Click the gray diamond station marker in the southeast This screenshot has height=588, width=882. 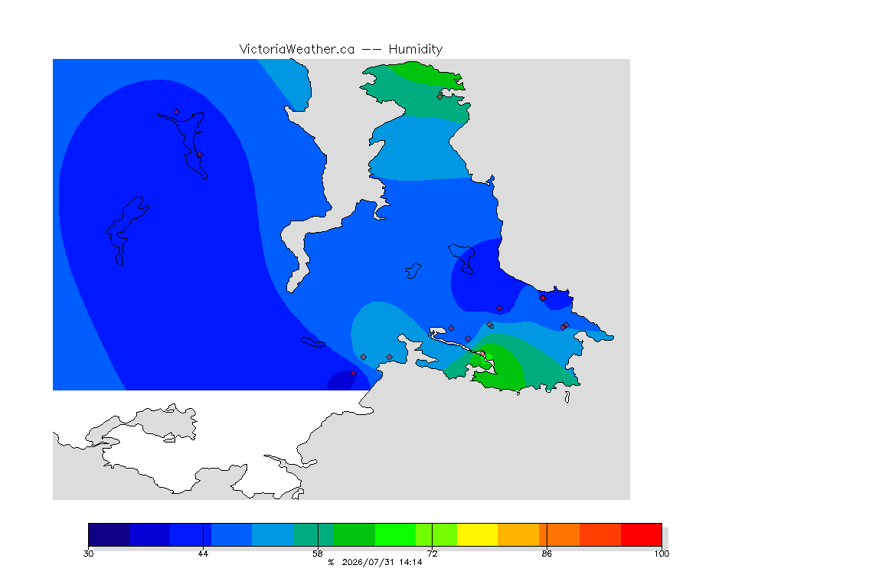[x=490, y=325]
